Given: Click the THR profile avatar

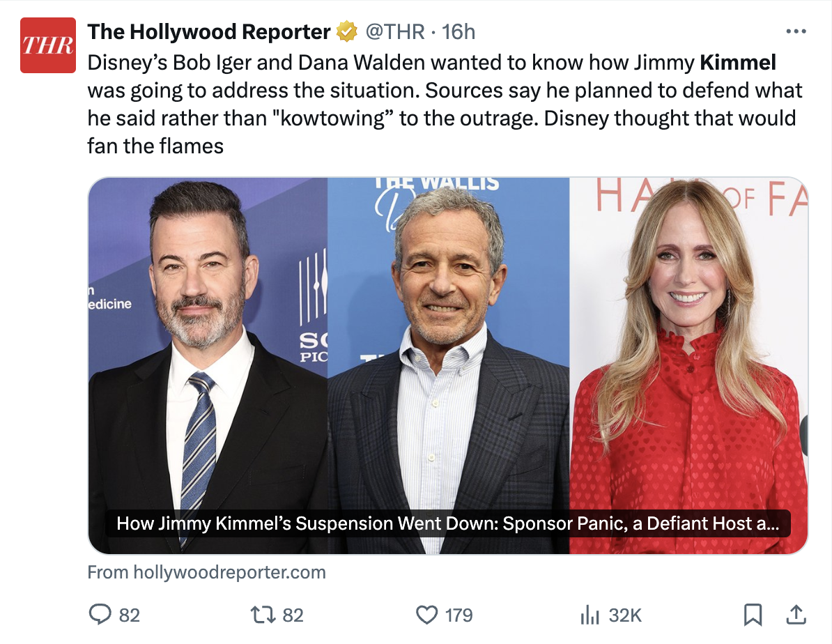Looking at the screenshot, I should [47, 45].
